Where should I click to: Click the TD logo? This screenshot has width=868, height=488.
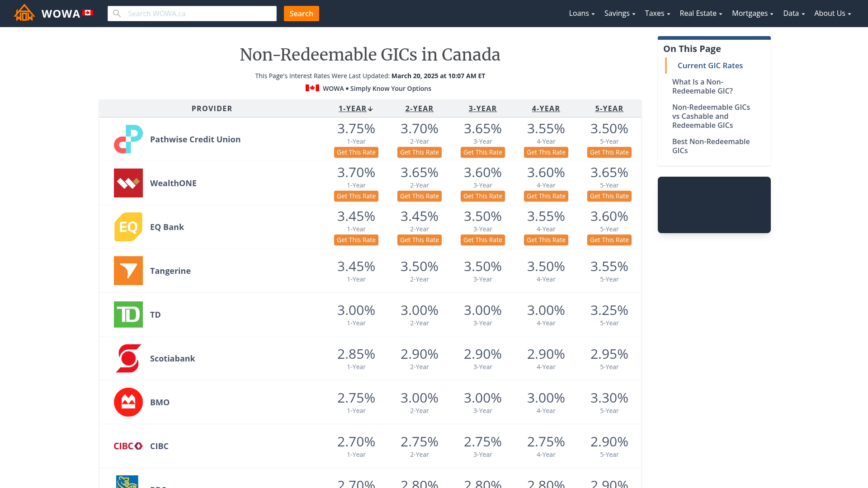pos(128,314)
